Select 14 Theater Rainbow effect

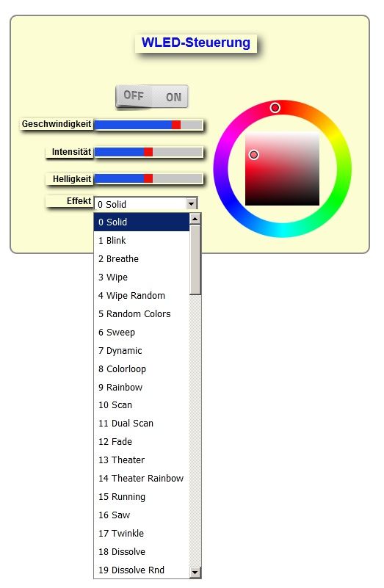[142, 479]
